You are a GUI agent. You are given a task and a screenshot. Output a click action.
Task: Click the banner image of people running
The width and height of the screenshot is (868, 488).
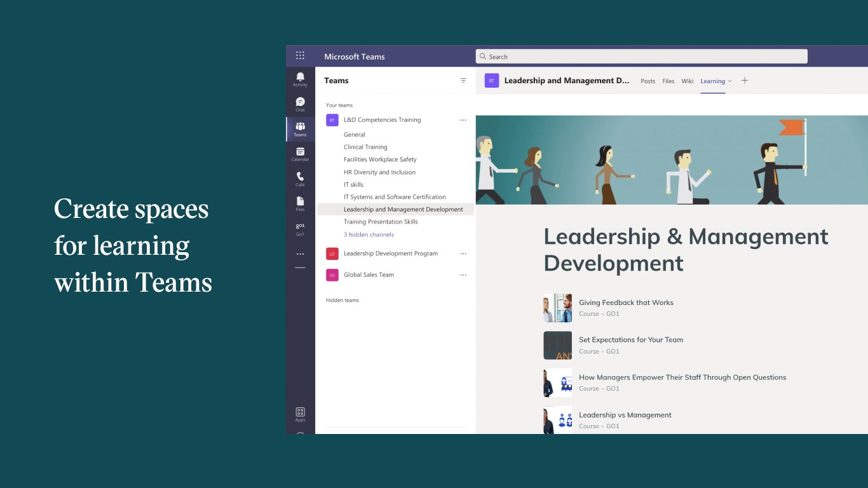coord(672,160)
